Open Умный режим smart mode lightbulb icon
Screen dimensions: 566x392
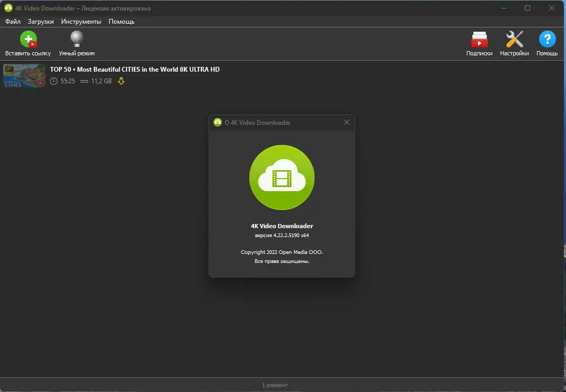pyautogui.click(x=76, y=38)
